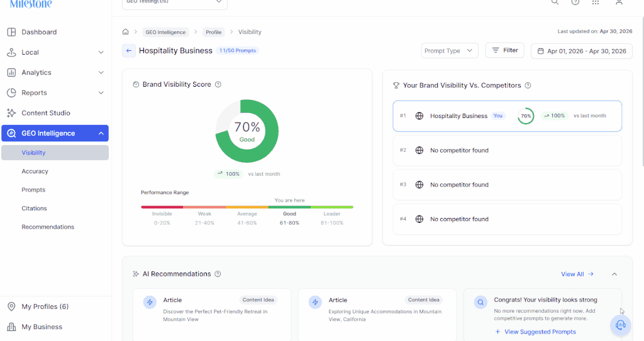Open the Recommendations submenu item
The height and width of the screenshot is (341, 644).
[48, 227]
